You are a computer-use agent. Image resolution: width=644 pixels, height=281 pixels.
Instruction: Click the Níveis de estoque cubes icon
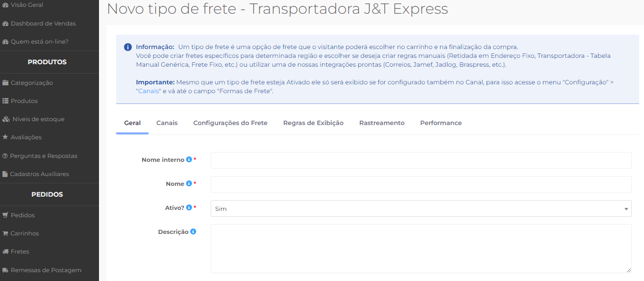click(x=6, y=119)
